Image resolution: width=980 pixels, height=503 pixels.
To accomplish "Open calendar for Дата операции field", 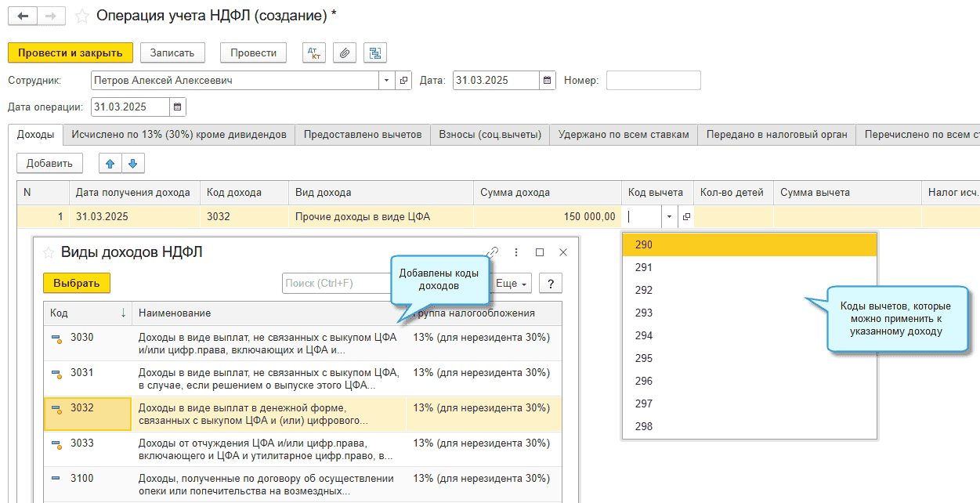I will [x=178, y=107].
